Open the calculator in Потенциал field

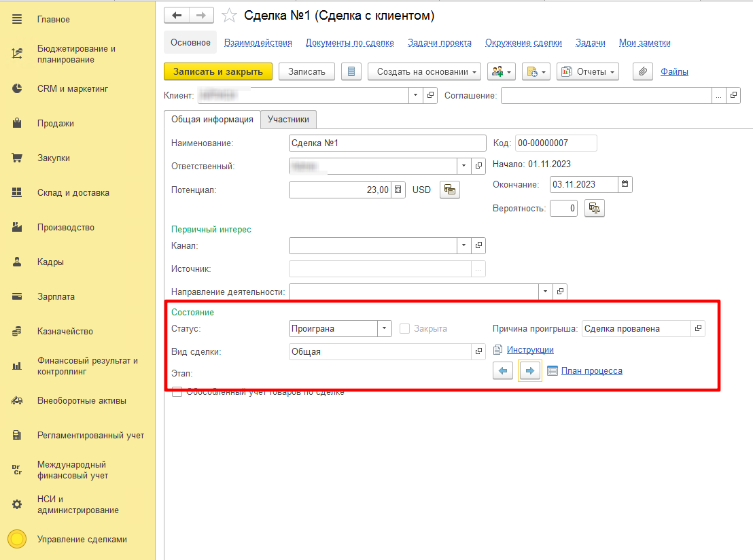coord(398,190)
